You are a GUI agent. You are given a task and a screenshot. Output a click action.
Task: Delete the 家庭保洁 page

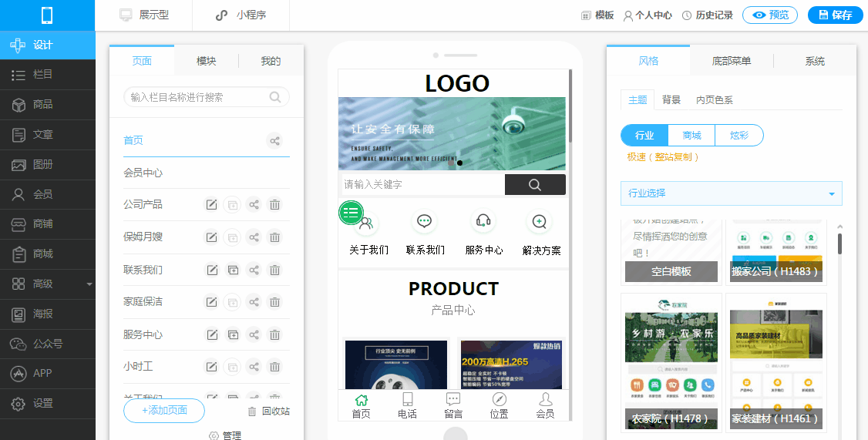pos(274,302)
